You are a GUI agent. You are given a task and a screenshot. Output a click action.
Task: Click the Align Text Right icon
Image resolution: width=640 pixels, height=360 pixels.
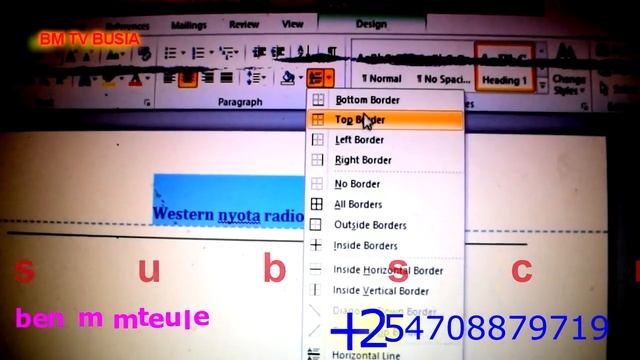click(x=208, y=77)
